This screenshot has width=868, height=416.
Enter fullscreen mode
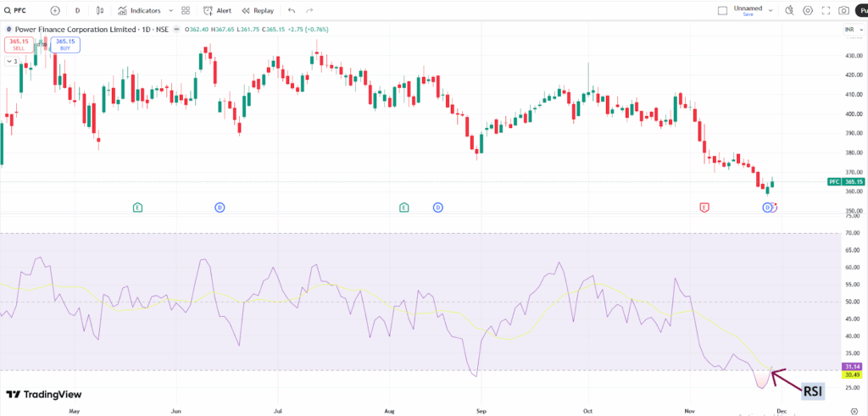(826, 11)
